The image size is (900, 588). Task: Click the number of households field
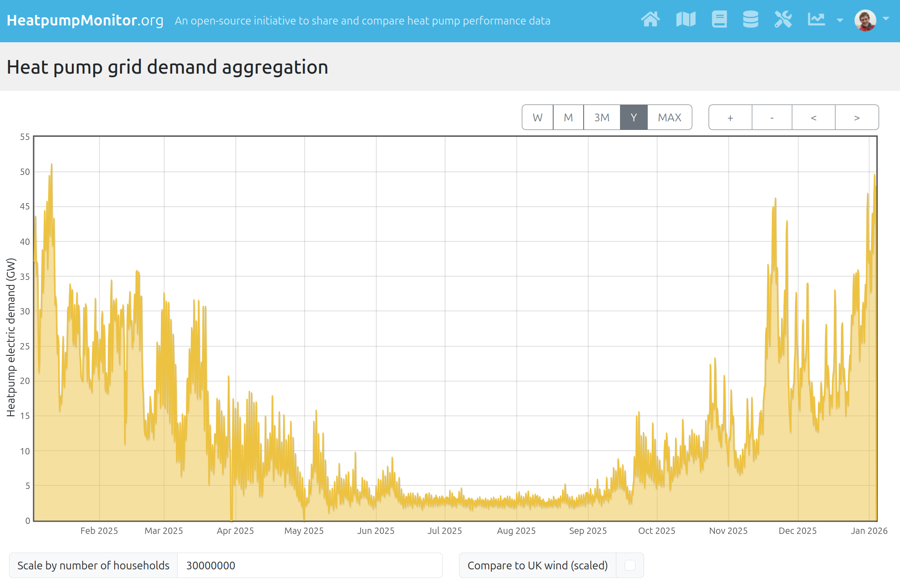(309, 565)
